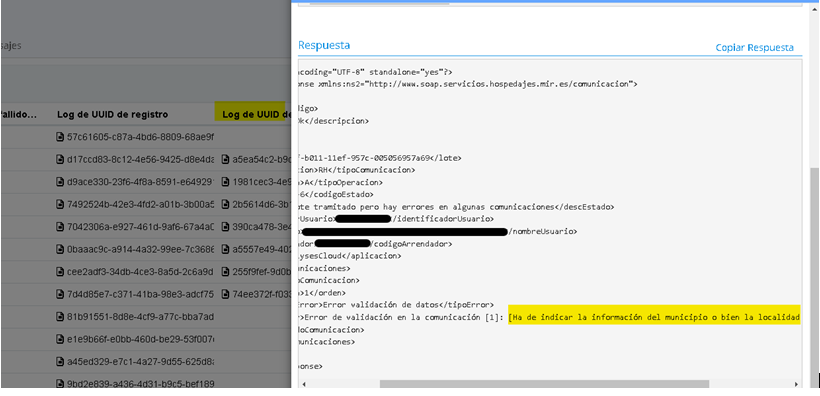Viewport: 820px width, 396px height.
Task: Click the highlighted Log de UUID column header
Action: coord(254,114)
